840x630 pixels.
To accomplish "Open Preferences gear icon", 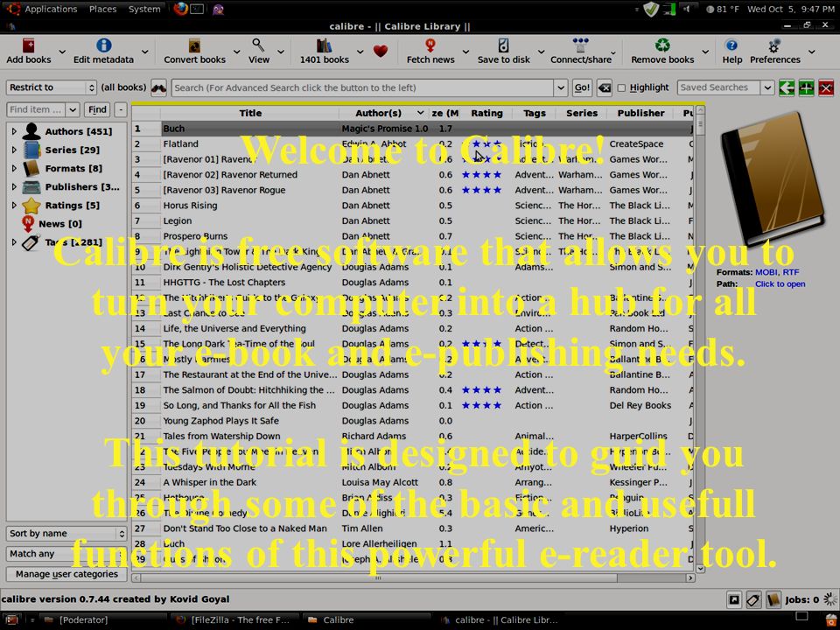I will click(774, 45).
